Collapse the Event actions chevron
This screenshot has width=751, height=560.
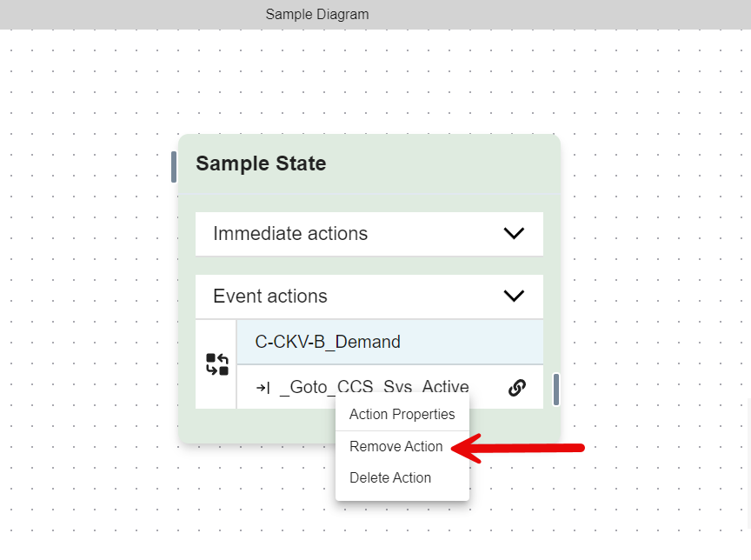tap(514, 296)
